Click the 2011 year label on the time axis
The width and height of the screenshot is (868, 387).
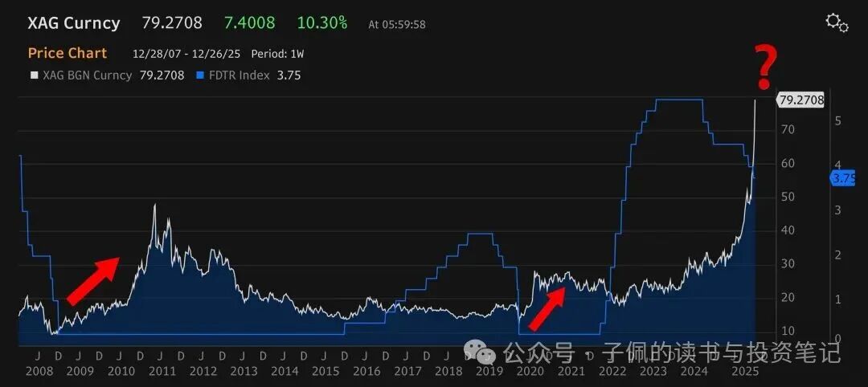point(162,372)
